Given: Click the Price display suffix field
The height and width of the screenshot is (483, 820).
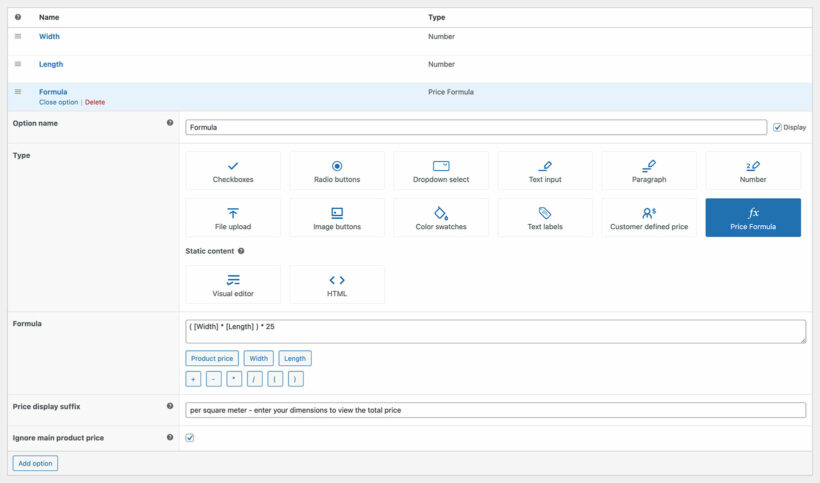Looking at the screenshot, I should (495, 410).
